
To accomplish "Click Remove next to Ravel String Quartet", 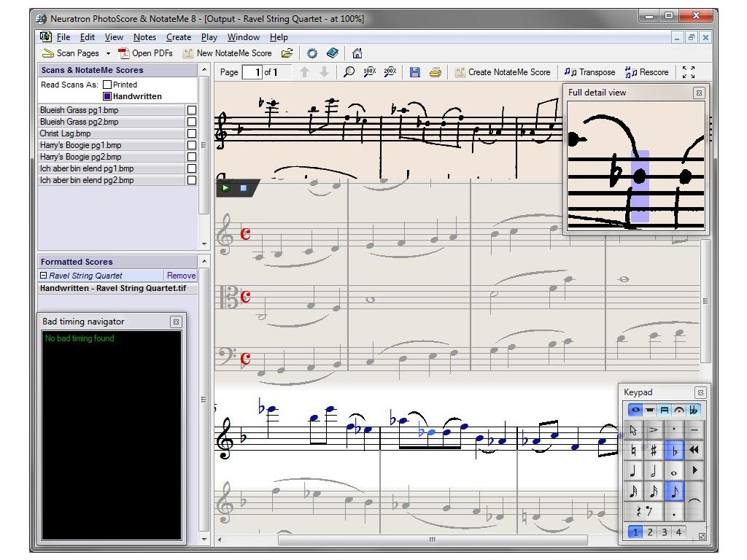I will [181, 275].
